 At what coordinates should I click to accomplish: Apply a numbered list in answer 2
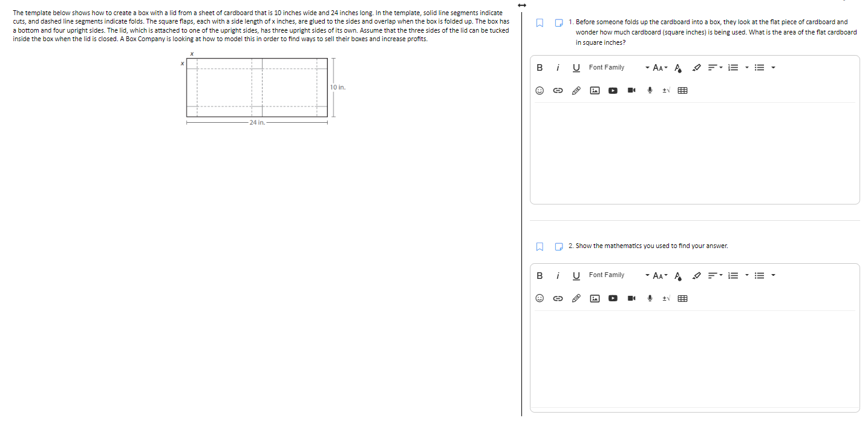click(x=733, y=275)
